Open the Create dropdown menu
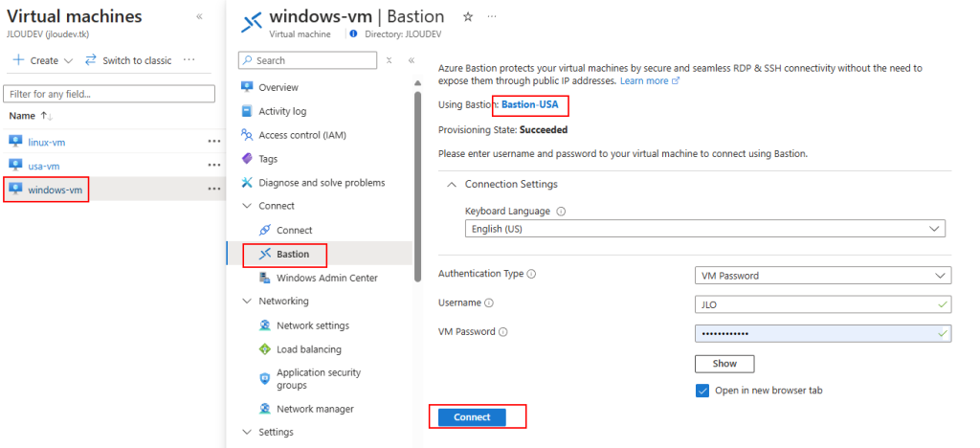Viewport: 980px width, 448px height. click(x=42, y=60)
